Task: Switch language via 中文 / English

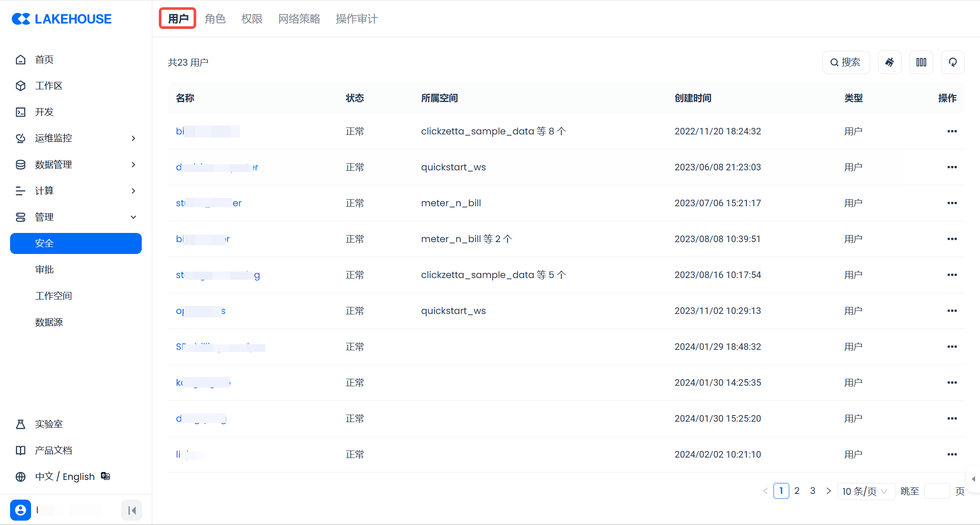Action: coord(65,476)
